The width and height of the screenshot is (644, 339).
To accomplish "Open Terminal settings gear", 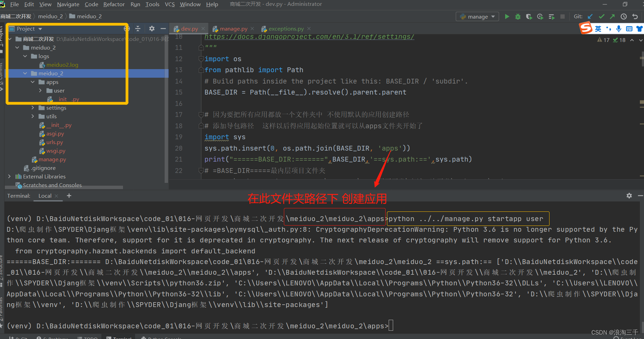I will click(x=629, y=196).
